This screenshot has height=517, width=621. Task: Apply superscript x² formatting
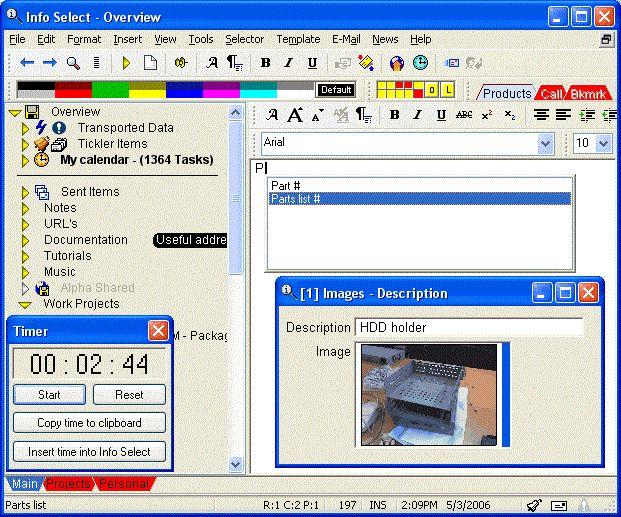(x=487, y=115)
